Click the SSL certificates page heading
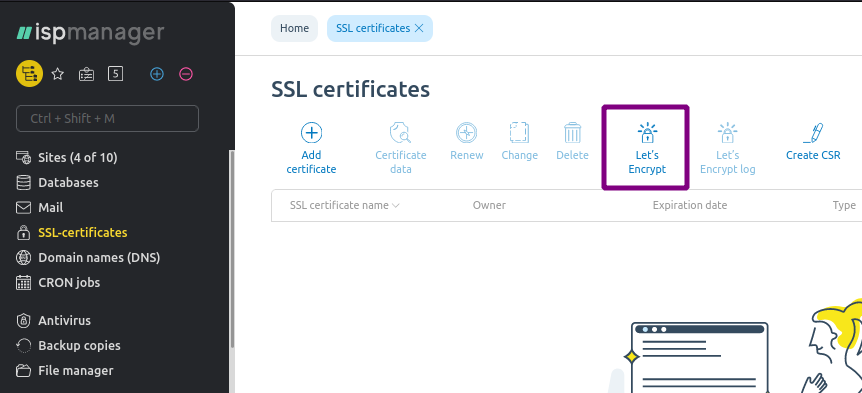Screen dimensions: 862x393 (x=350, y=90)
